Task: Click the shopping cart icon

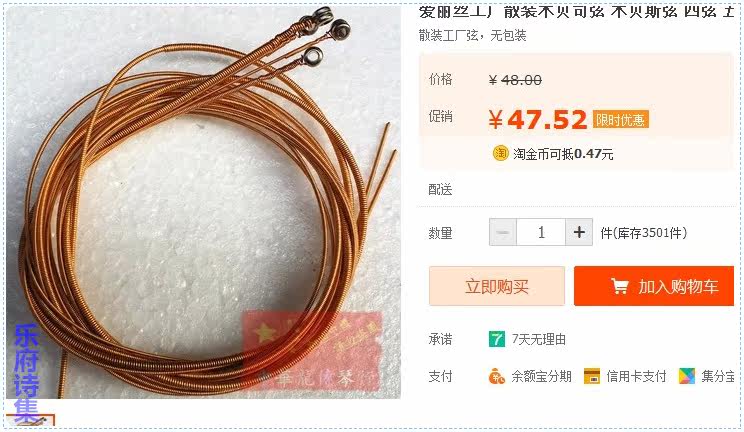Action: (619, 286)
